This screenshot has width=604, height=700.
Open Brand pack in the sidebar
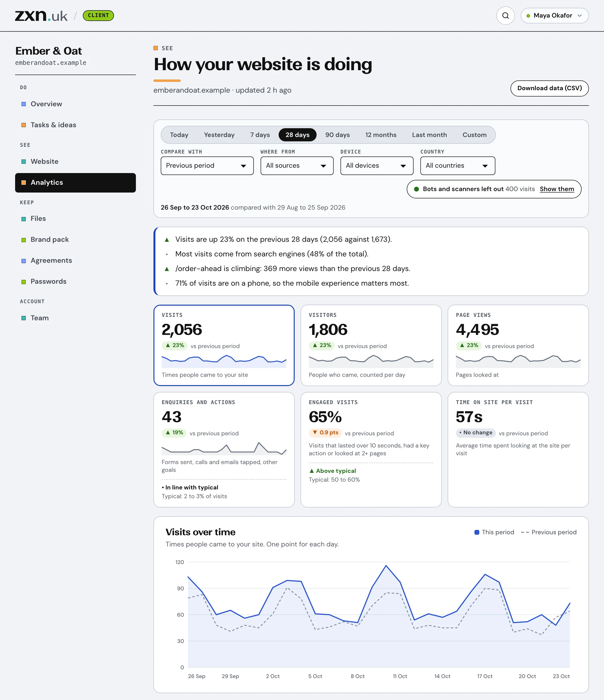pos(75,240)
